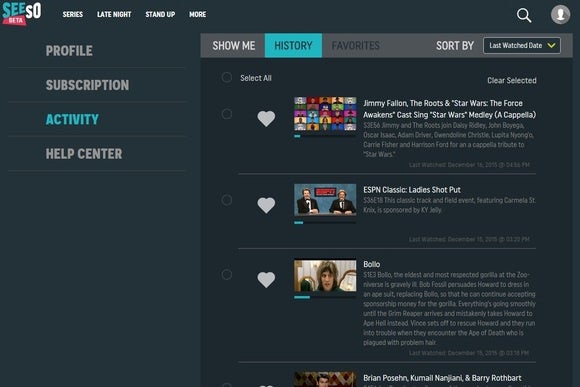The width and height of the screenshot is (580, 387).
Task: Open 'Brian Posehn, Kumail Nanjiani, & Barry Rothbart'
Action: (x=442, y=378)
